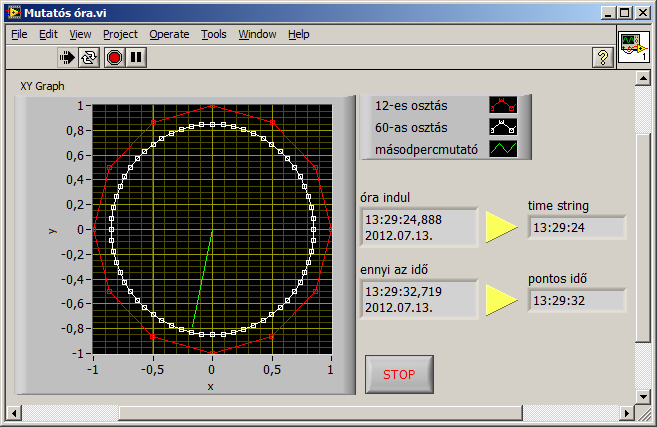This screenshot has height=427, width=657.
Task: Click yellow triangle beside óra indul
Action: click(x=501, y=227)
